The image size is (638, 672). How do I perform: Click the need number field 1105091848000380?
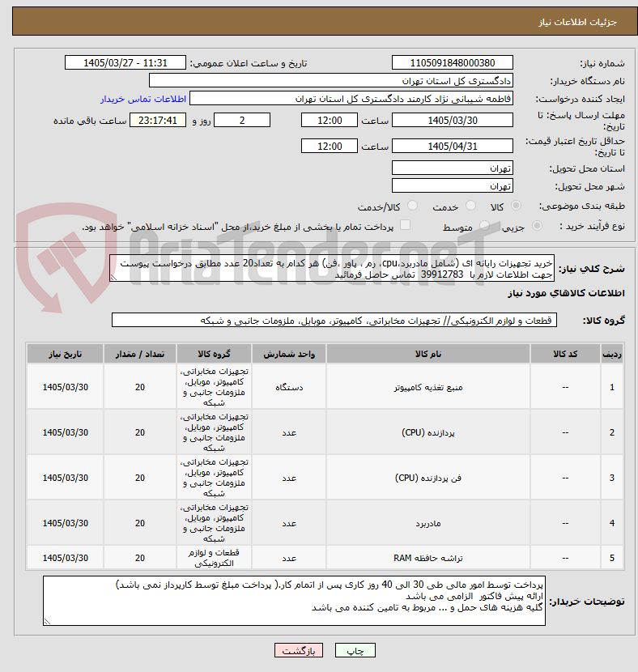coord(453,62)
